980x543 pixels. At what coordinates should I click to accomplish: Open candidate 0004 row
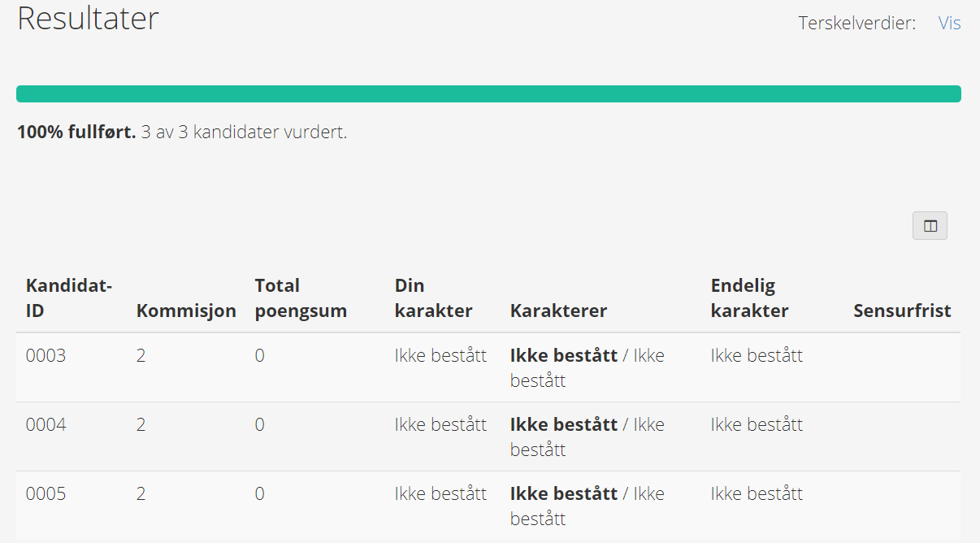[488, 437]
